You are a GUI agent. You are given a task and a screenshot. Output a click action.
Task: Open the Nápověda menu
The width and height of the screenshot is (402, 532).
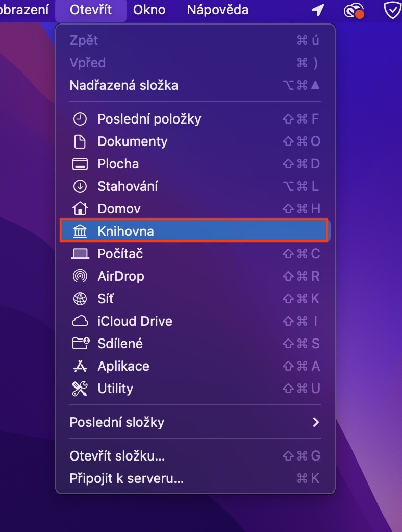pyautogui.click(x=218, y=10)
